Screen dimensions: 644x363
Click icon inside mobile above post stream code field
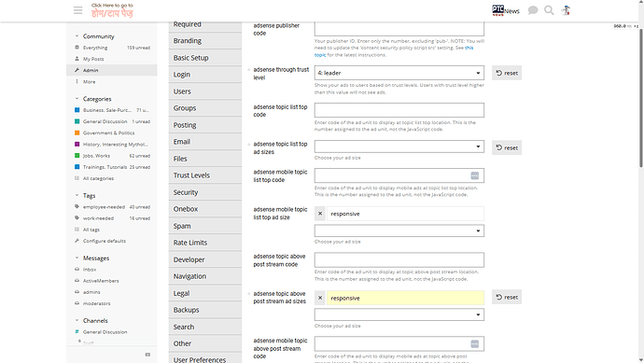click(x=474, y=343)
